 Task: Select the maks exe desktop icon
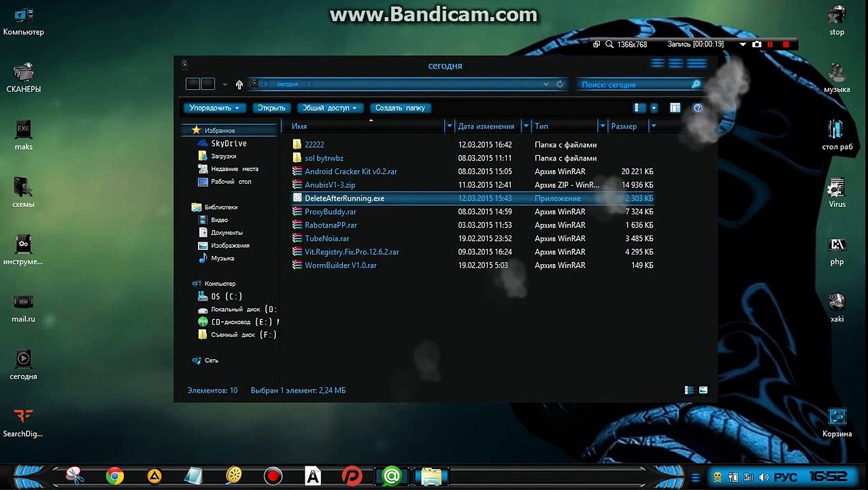(23, 135)
